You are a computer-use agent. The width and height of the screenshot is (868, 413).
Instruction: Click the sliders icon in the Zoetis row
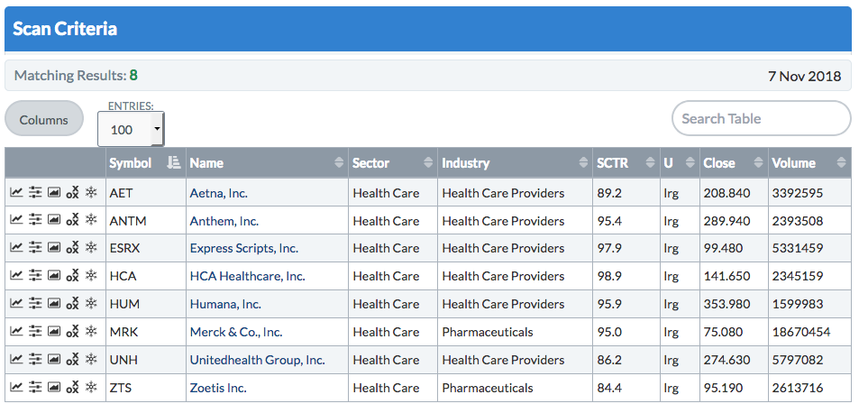click(x=35, y=389)
